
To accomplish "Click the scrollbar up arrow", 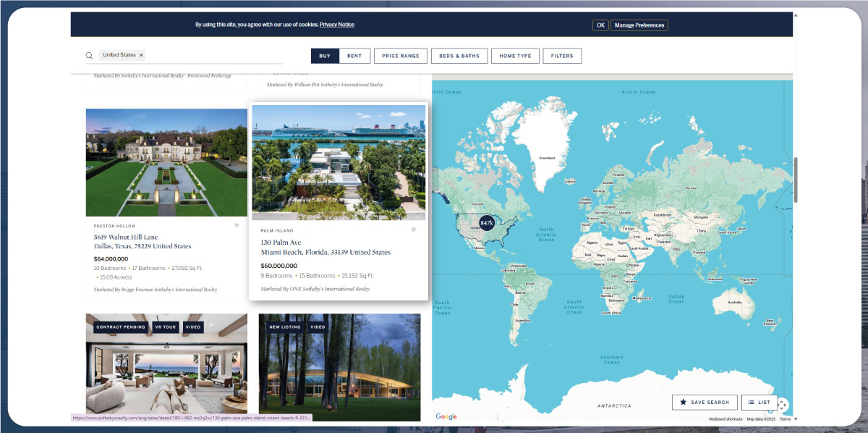I will click(x=796, y=14).
